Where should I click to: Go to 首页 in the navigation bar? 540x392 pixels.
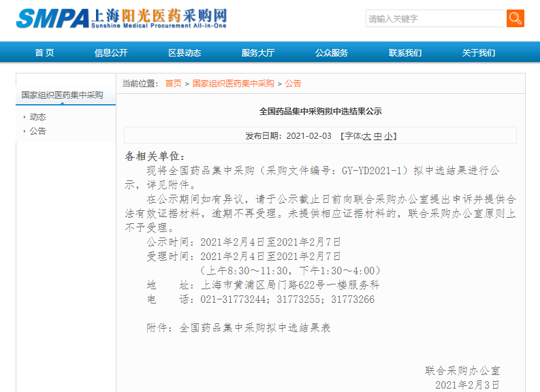[44, 52]
